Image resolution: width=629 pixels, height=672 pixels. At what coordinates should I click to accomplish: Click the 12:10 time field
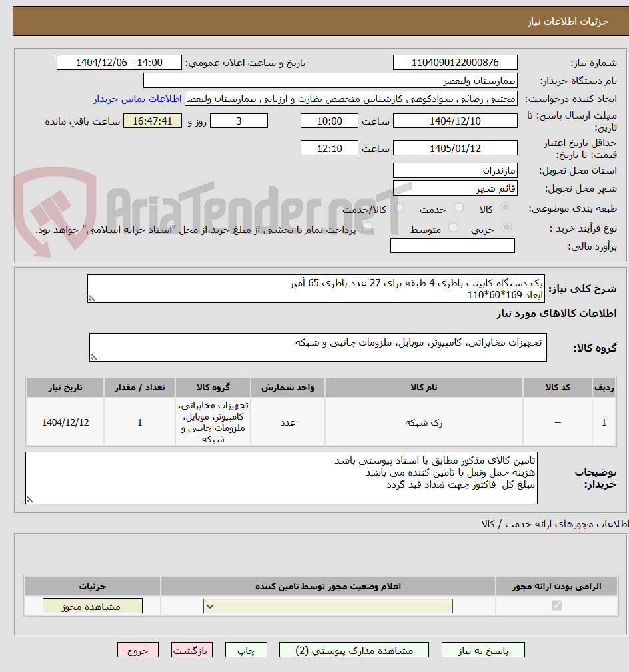coord(329,148)
